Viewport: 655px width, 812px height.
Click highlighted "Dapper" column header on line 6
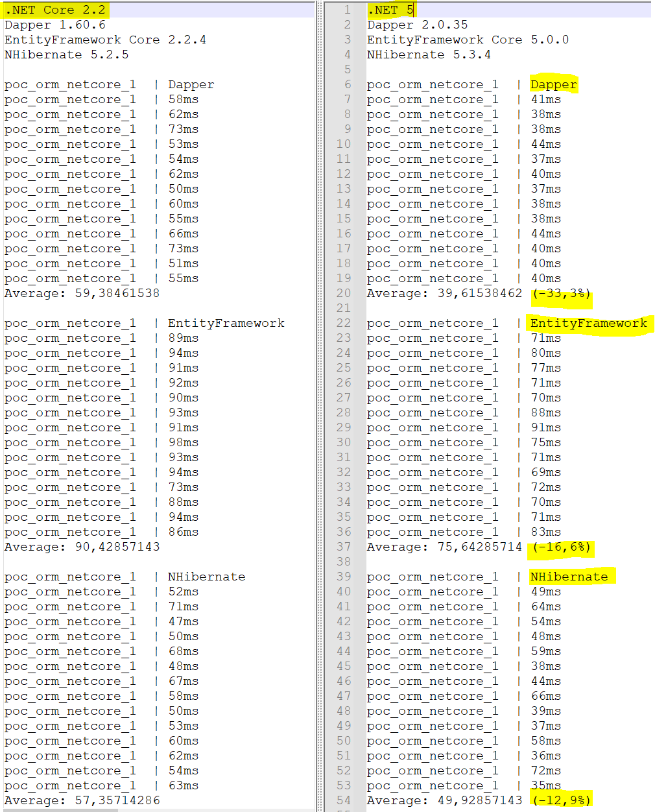coord(554,84)
